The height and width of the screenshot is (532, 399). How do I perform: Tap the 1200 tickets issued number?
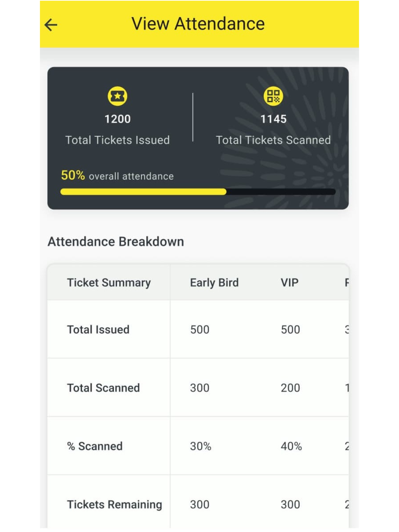118,119
